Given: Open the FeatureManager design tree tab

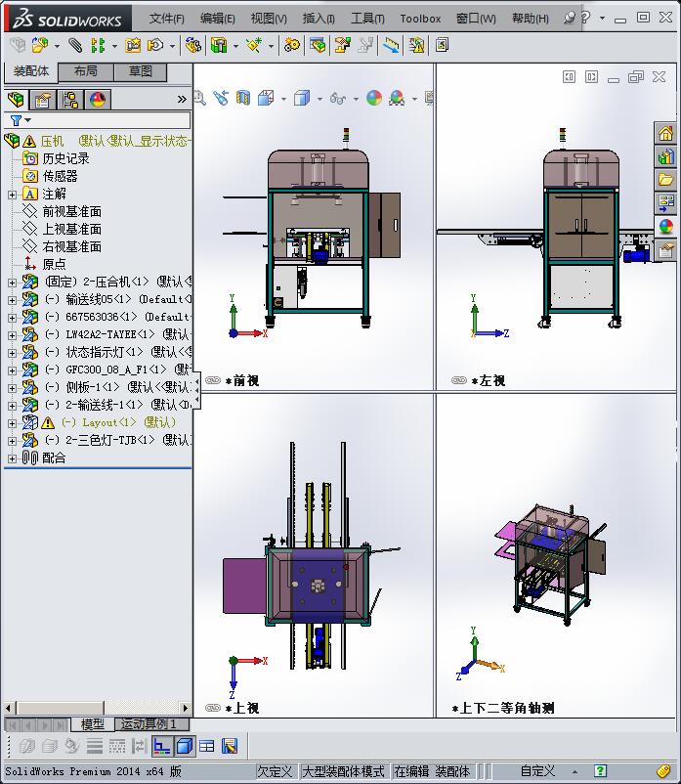Looking at the screenshot, I should tap(16, 100).
